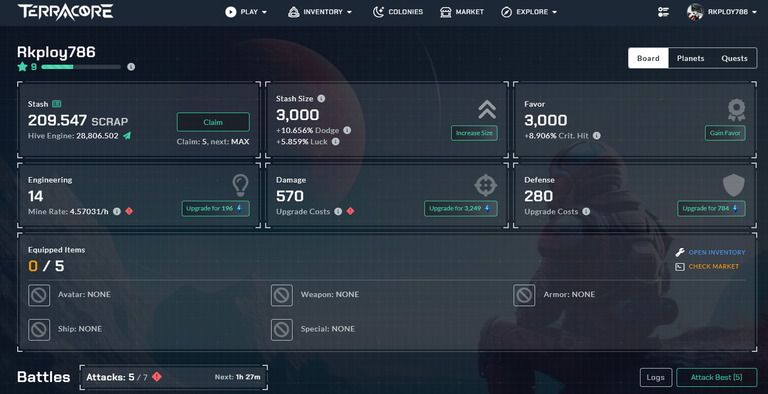Click Upgrade for 3,249 damage button
Viewport: 768px width, 394px height.
(x=460, y=208)
